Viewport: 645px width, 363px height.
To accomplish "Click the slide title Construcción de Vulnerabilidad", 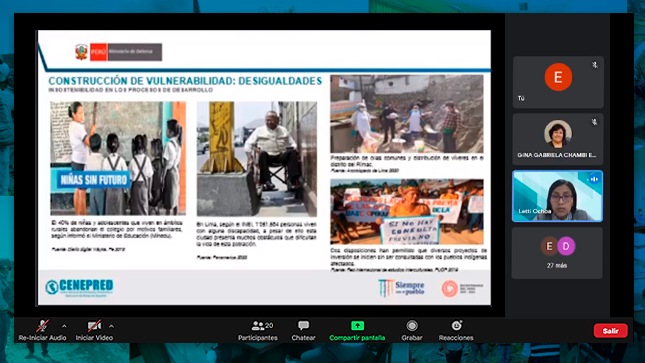I will (185, 81).
